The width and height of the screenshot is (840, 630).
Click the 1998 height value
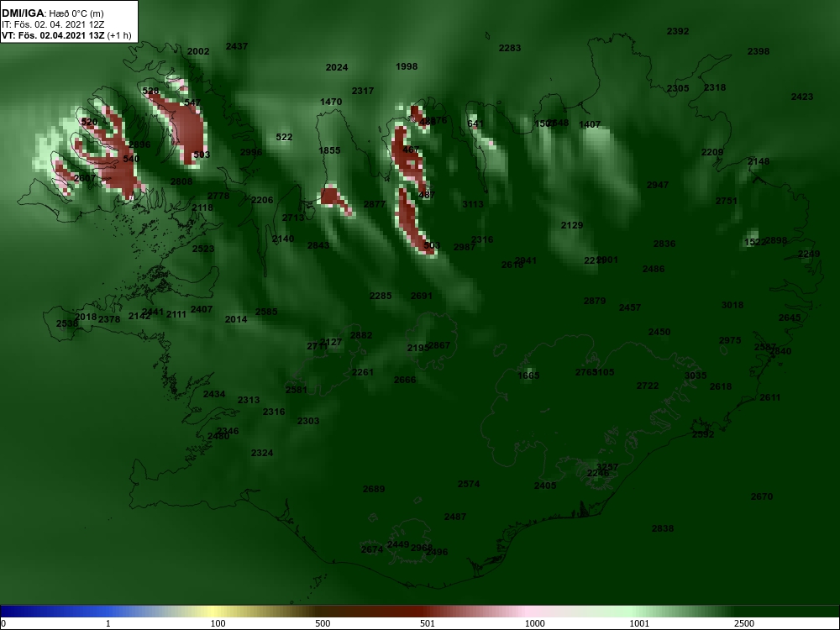click(x=407, y=66)
